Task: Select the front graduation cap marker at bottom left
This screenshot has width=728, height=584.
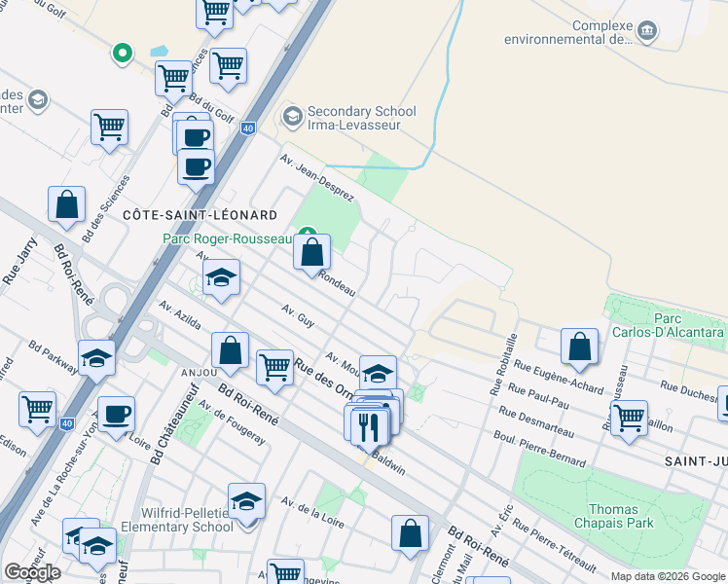Action: click(98, 547)
